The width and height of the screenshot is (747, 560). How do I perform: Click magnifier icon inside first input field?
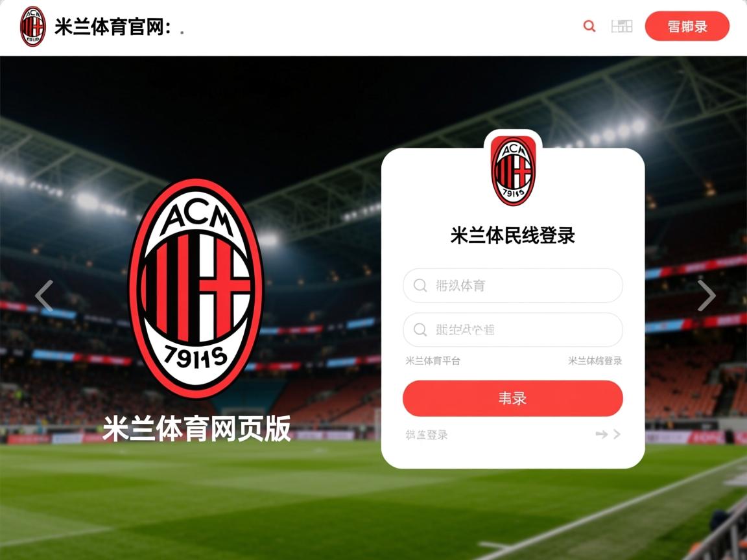[420, 285]
